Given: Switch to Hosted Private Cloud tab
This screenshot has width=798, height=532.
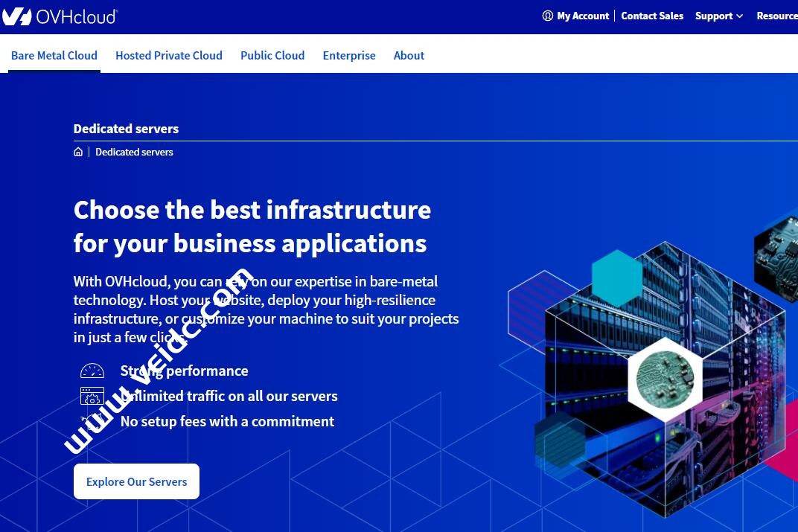Looking at the screenshot, I should point(169,55).
